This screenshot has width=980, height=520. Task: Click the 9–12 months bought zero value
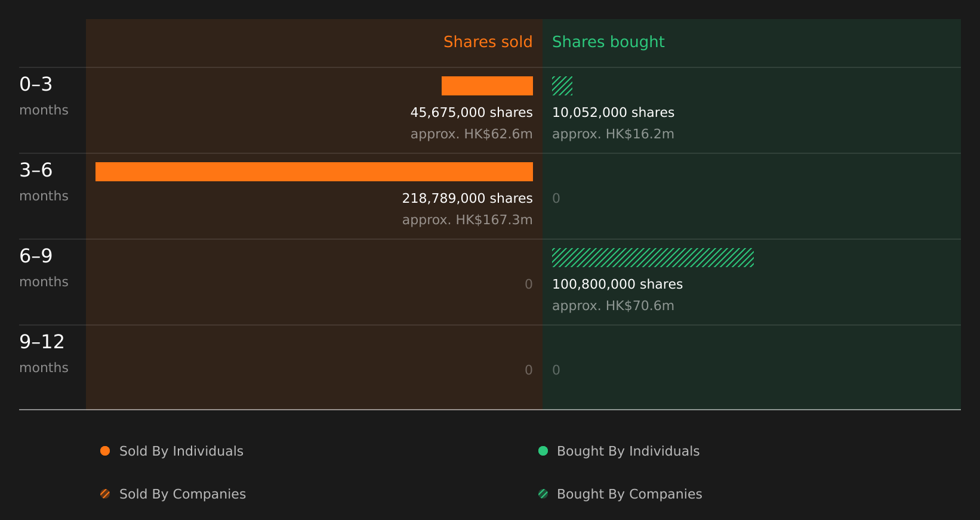(556, 370)
